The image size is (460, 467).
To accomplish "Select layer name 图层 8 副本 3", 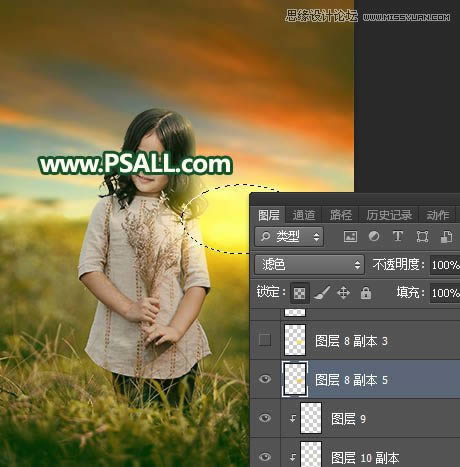I will tap(351, 341).
